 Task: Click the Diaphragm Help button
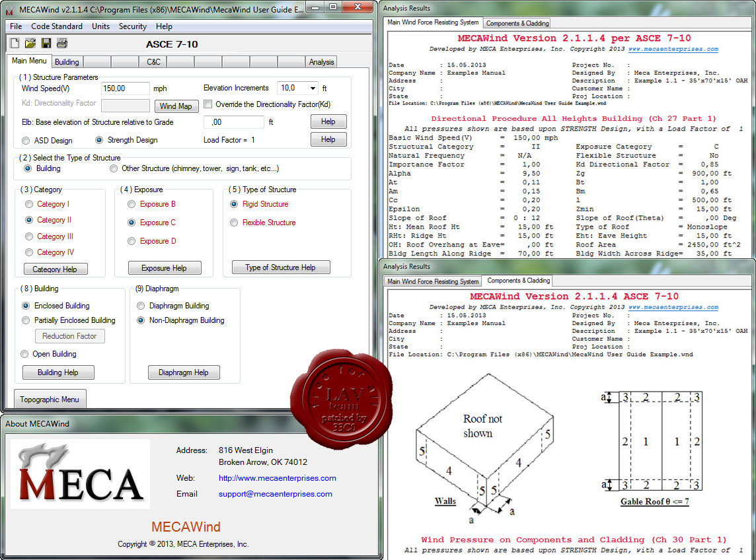(184, 372)
